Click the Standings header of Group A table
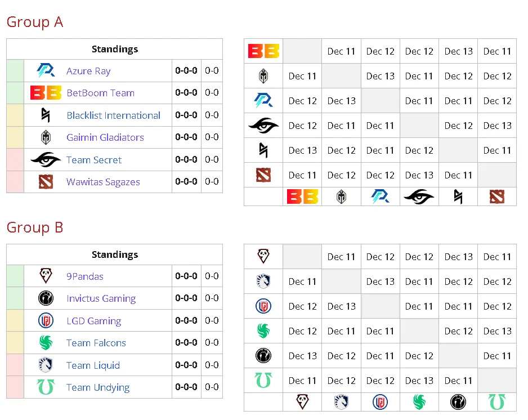This screenshot has height=420, width=528. [x=115, y=49]
